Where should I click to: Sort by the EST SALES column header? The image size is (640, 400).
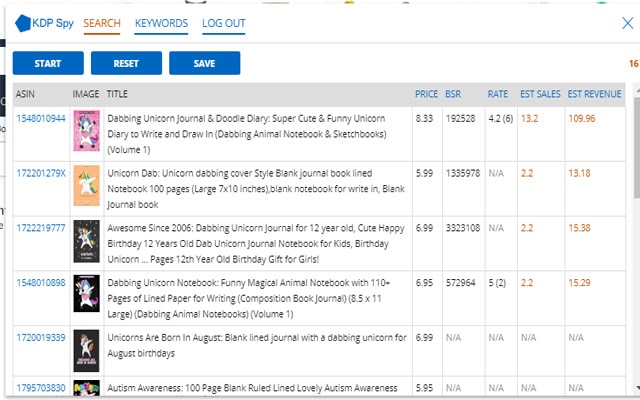point(540,94)
